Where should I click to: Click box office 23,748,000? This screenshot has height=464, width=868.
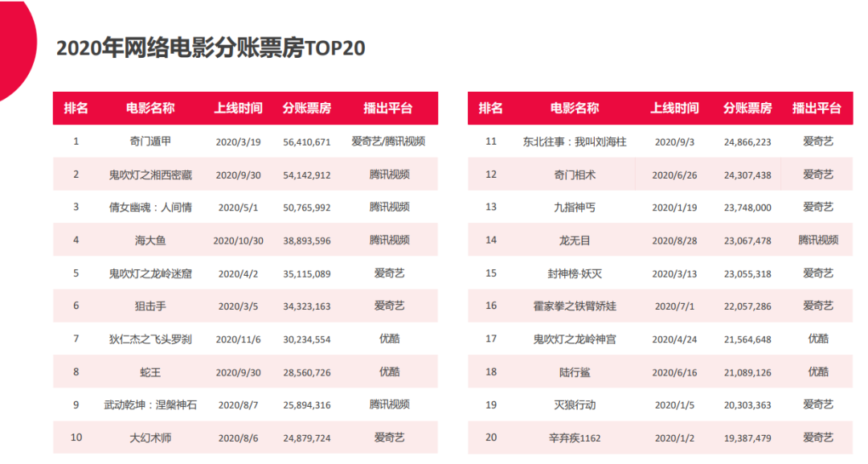pyautogui.click(x=747, y=207)
